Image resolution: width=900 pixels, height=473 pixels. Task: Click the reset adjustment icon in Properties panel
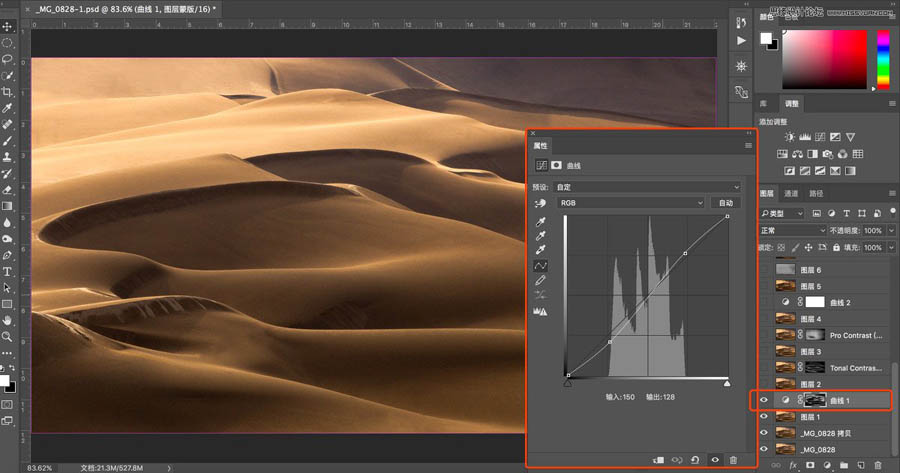click(x=696, y=459)
